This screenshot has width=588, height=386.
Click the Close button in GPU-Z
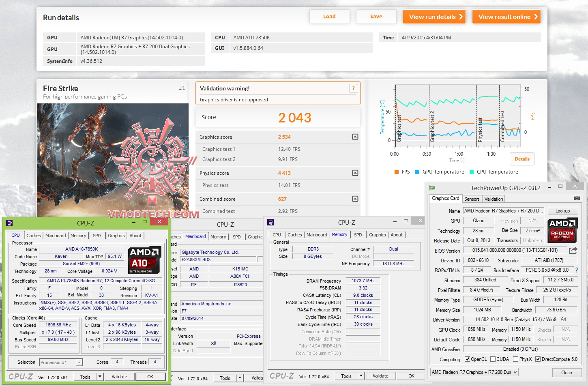tap(567, 373)
